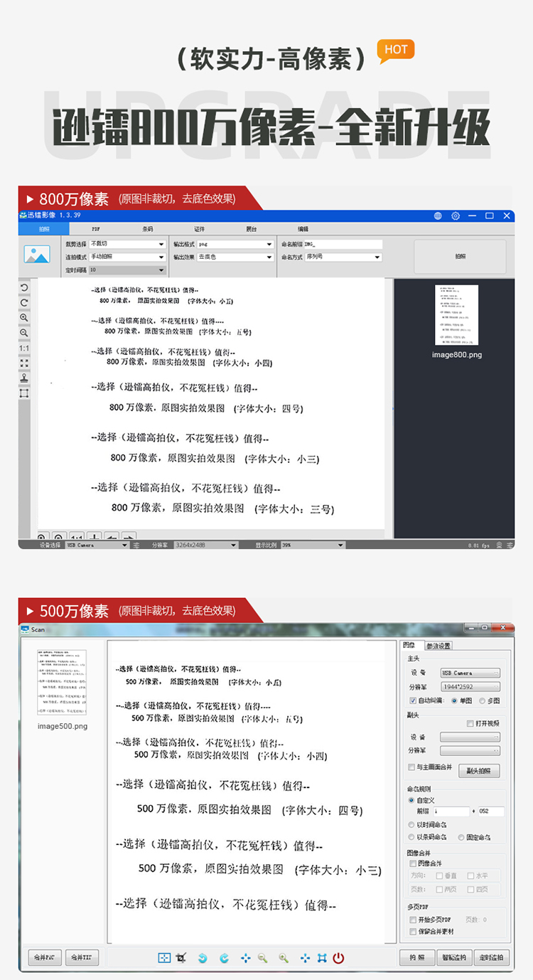Viewport: 533px width, 980px height.
Task: Click the 命名前缀 IMG_ input field
Action: 343,244
